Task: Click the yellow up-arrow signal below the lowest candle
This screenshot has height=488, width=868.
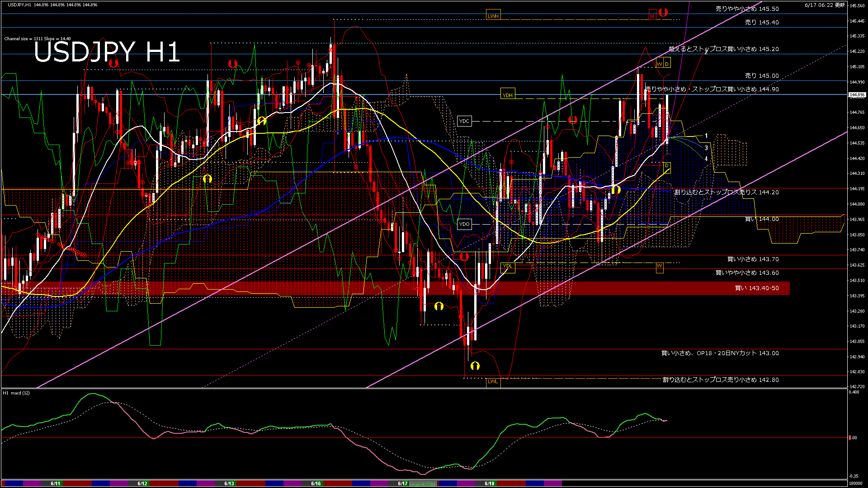Action: tap(475, 366)
